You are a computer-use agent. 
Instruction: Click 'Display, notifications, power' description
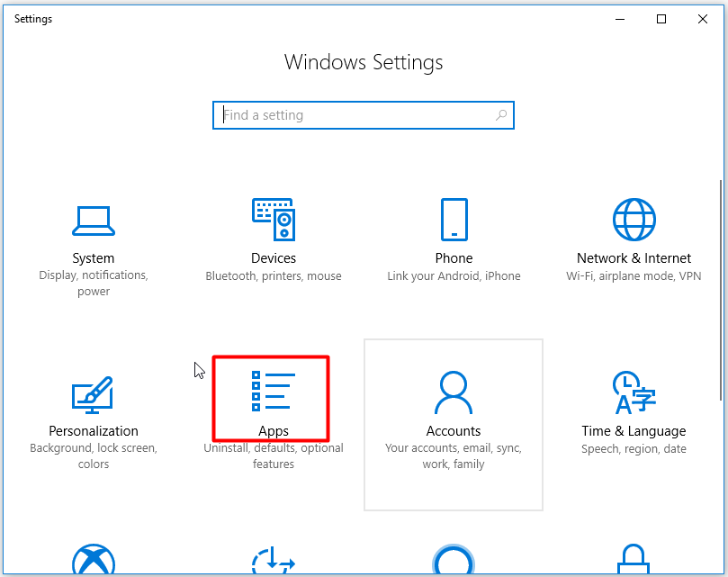[x=94, y=283]
